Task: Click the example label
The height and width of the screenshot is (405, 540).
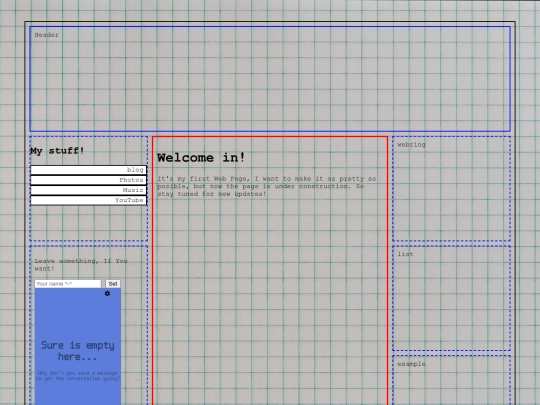Action: (412, 364)
